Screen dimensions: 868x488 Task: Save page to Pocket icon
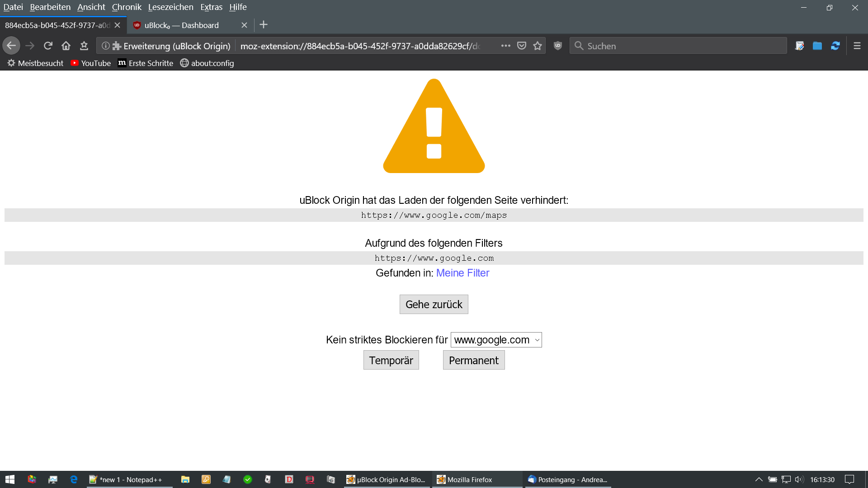(x=522, y=46)
